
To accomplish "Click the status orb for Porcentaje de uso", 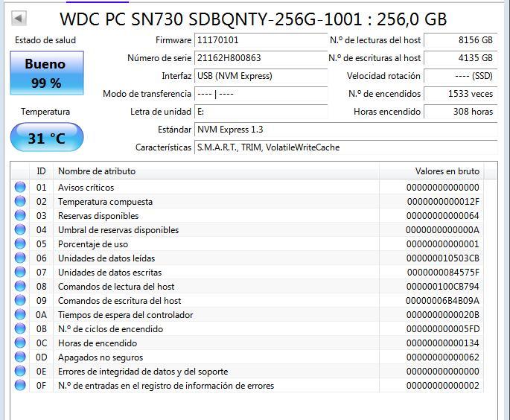I will (x=20, y=244).
